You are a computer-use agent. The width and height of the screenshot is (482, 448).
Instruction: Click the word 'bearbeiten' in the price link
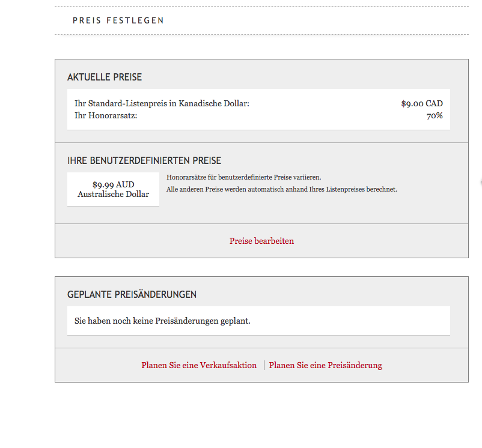pos(274,241)
